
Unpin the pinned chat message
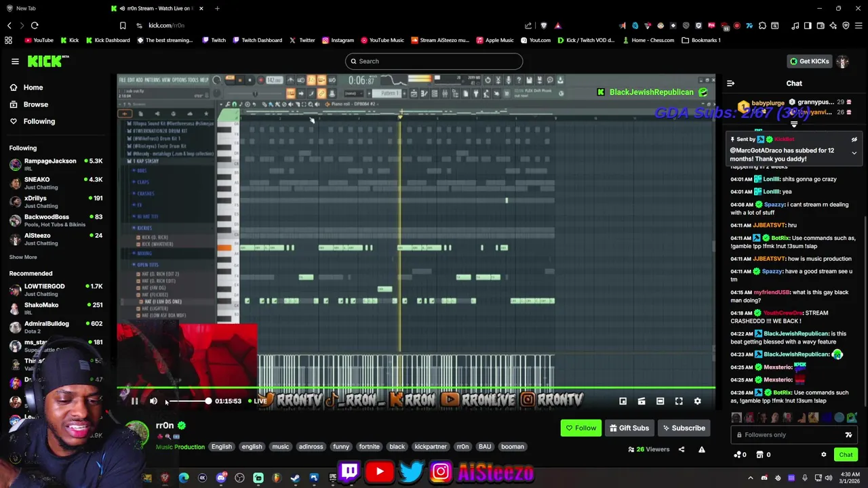854,140
